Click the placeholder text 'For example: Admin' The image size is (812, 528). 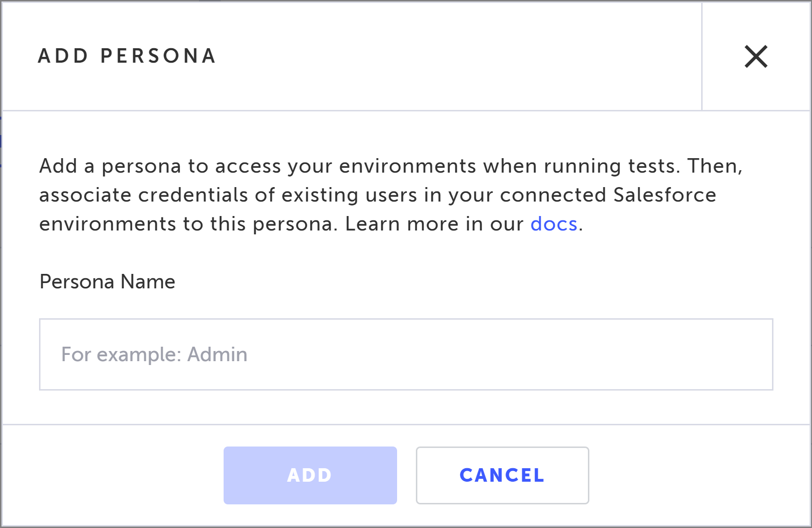154,354
